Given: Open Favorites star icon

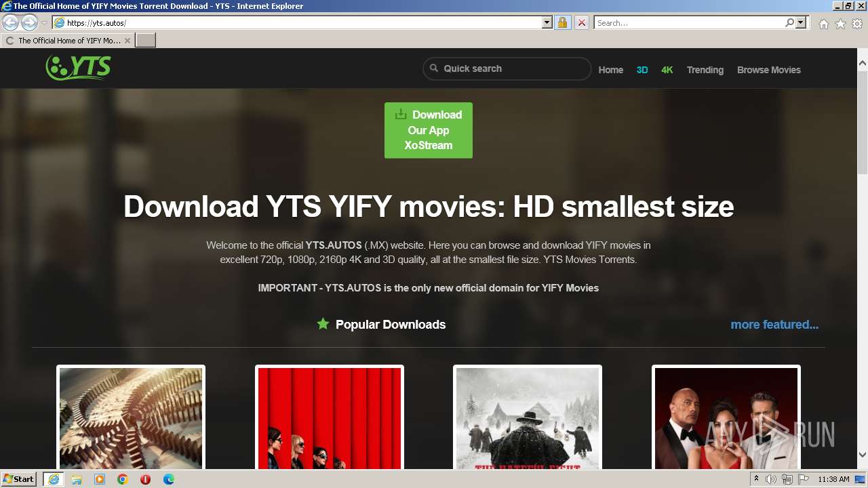Looking at the screenshot, I should click(x=840, y=24).
